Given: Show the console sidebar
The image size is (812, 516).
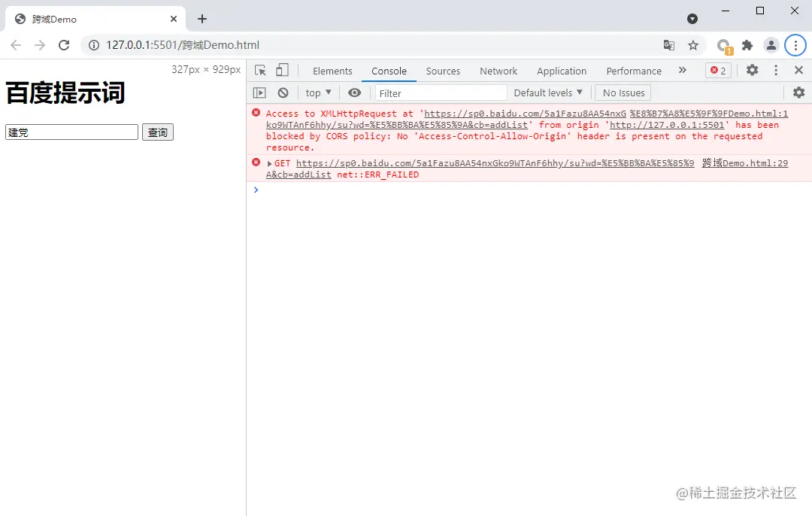Looking at the screenshot, I should 259,93.
